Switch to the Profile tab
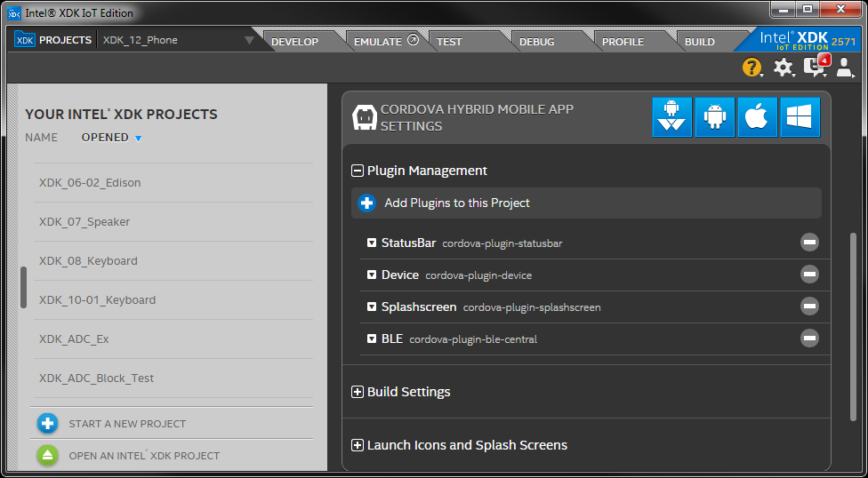This screenshot has width=868, height=478. [x=623, y=42]
